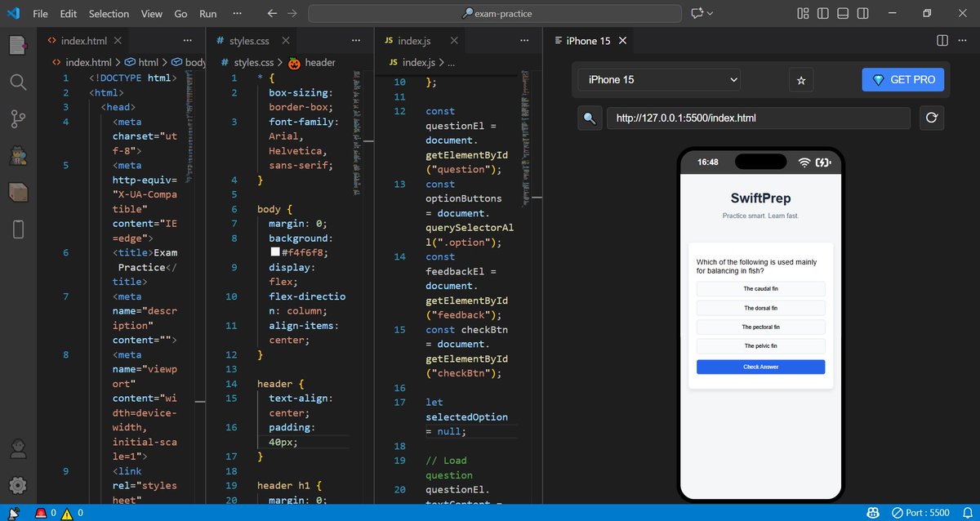Click the Customize Layout icon
This screenshot has height=521, width=980.
tap(803, 14)
